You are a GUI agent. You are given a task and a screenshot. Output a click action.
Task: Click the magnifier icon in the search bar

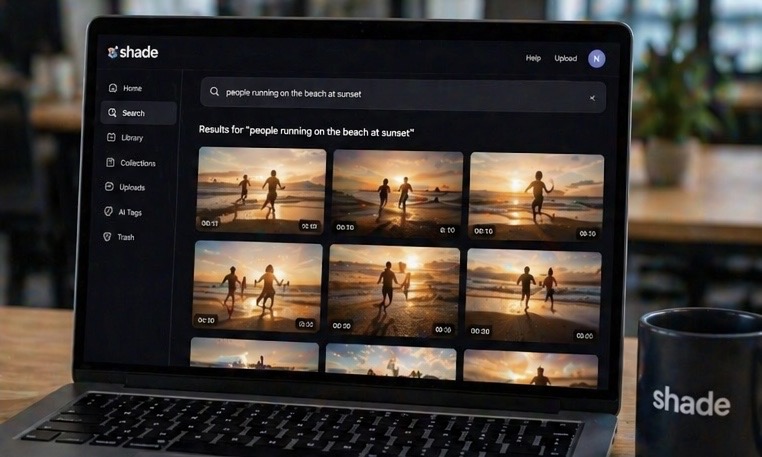point(214,92)
